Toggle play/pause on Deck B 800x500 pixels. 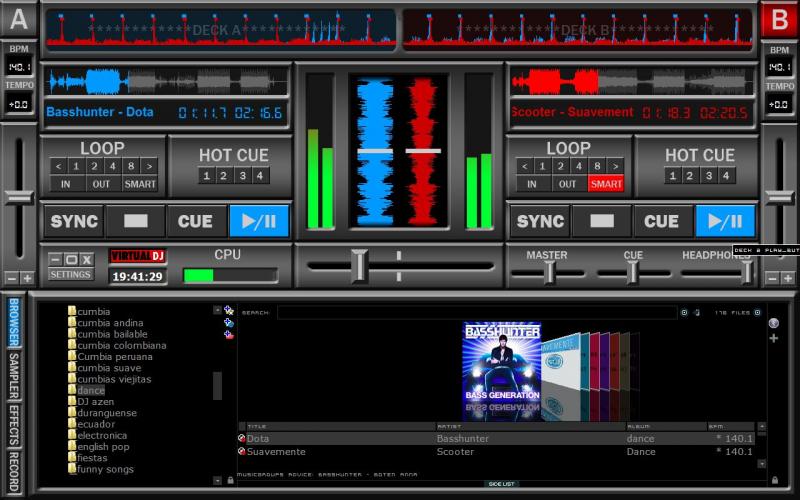[x=725, y=221]
